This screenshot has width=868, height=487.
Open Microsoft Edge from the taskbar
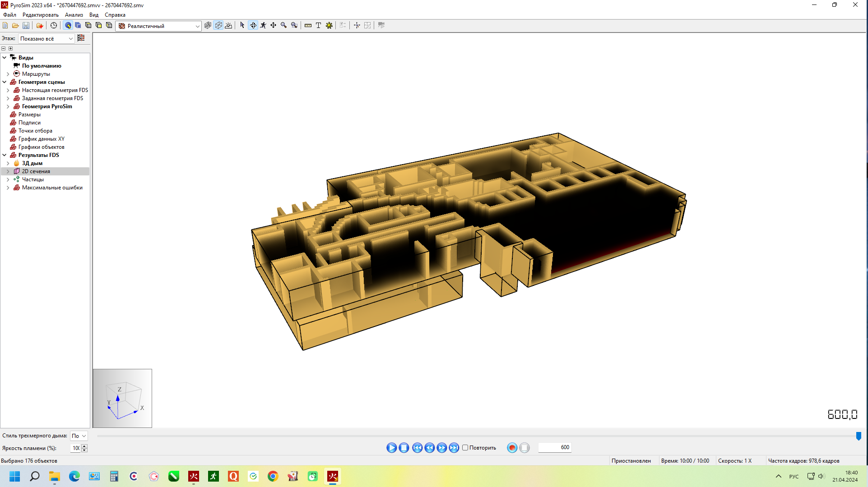click(x=74, y=476)
